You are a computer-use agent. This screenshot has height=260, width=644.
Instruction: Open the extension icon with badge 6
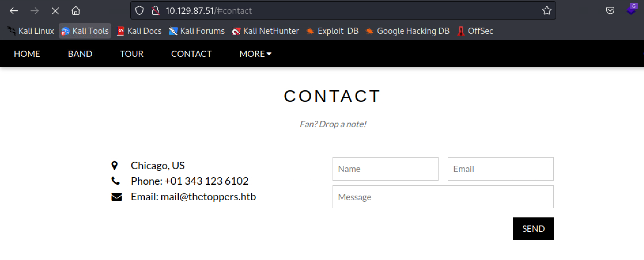pos(632,9)
